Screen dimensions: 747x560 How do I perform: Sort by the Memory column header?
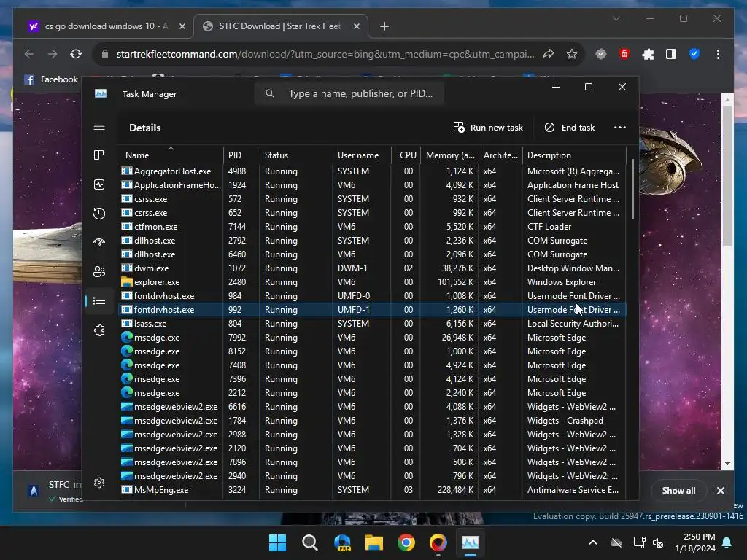click(449, 155)
